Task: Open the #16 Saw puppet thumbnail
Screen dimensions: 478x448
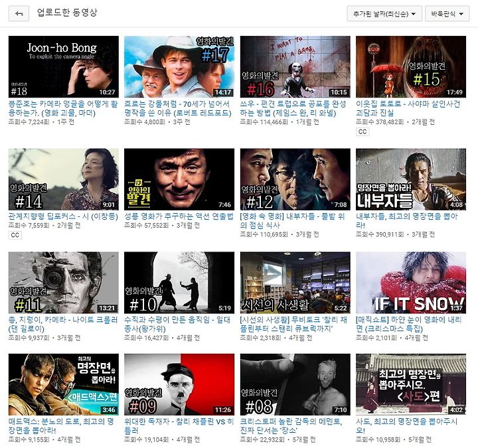Action: [x=295, y=67]
